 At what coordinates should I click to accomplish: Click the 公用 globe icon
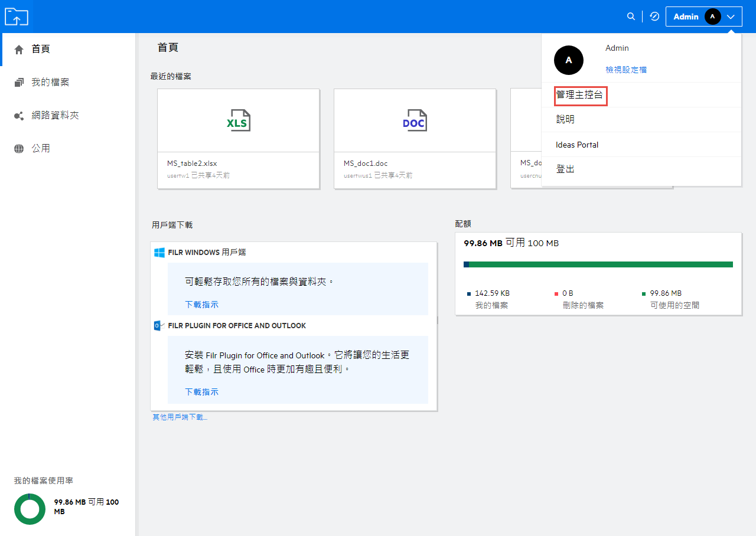coord(19,149)
